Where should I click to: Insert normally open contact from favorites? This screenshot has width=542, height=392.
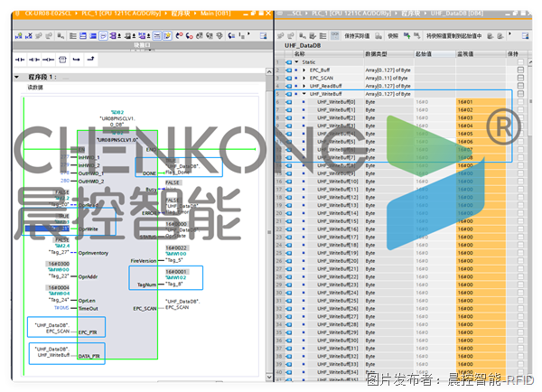(20, 60)
